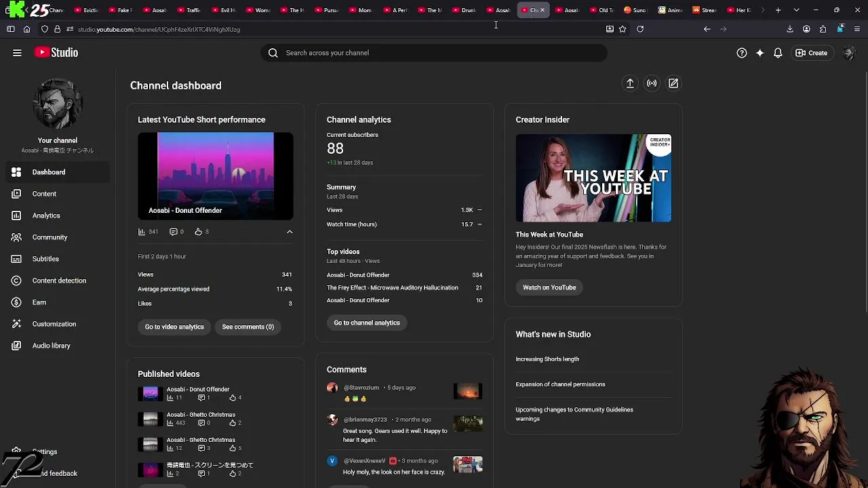Click Go to channel analytics button
Image resolution: width=868 pixels, height=488 pixels.
coord(367,323)
